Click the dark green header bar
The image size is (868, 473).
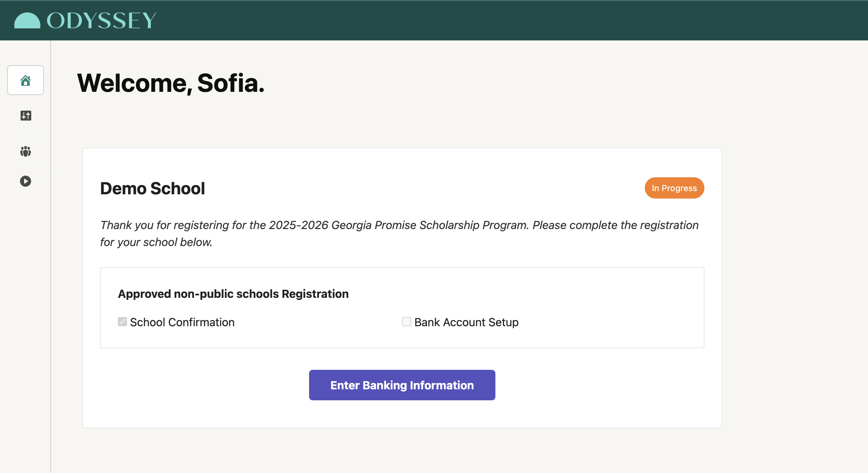[497, 20]
